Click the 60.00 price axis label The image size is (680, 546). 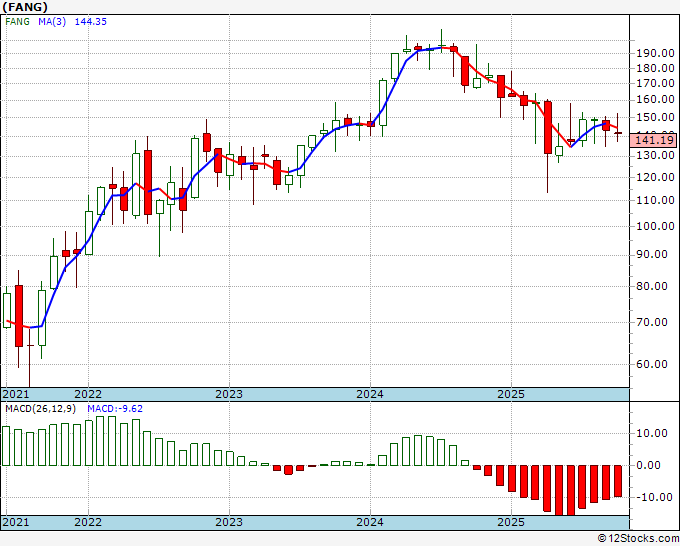pos(654,364)
